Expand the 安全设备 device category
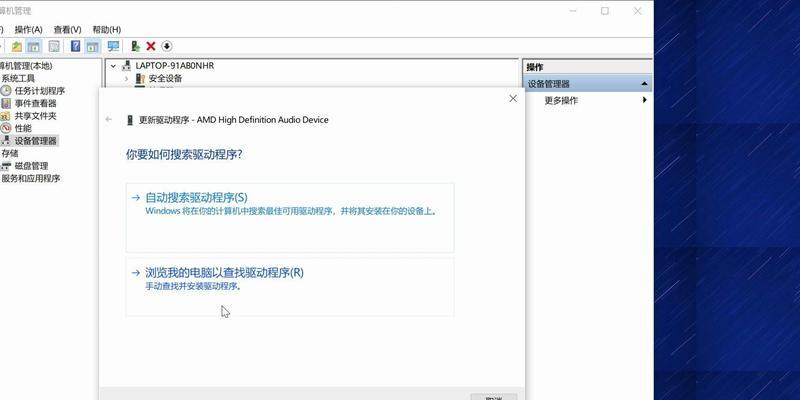 point(126,79)
